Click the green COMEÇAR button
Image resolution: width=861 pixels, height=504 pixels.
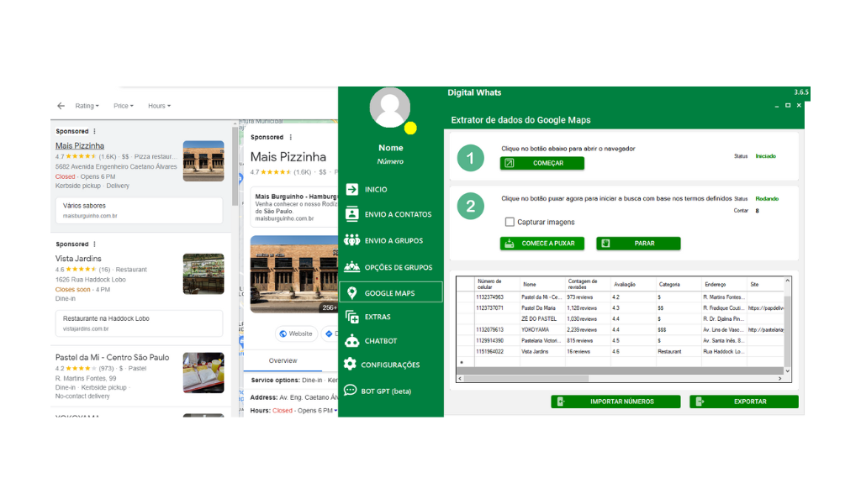pyautogui.click(x=542, y=163)
